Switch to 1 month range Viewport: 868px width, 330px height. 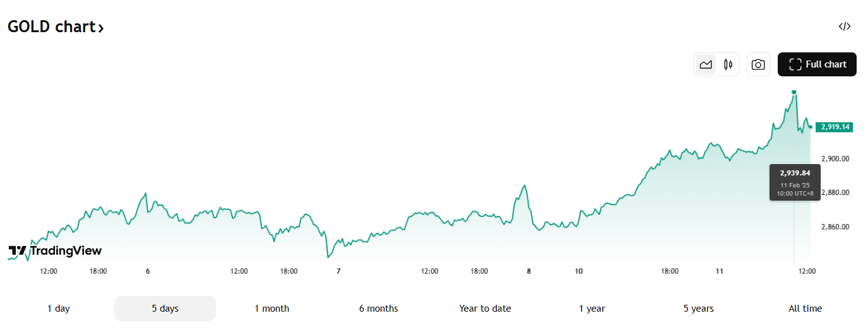271,309
